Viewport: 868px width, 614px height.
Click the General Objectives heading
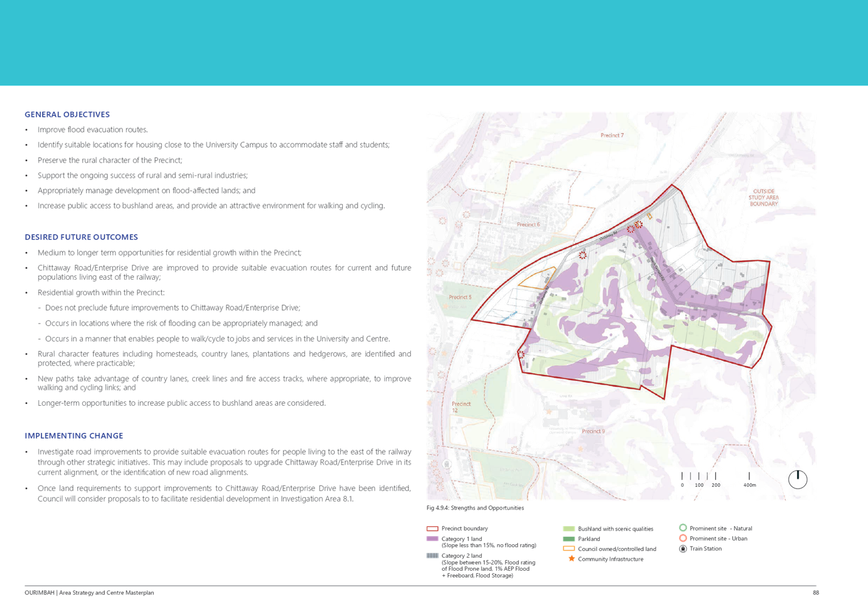coord(67,114)
